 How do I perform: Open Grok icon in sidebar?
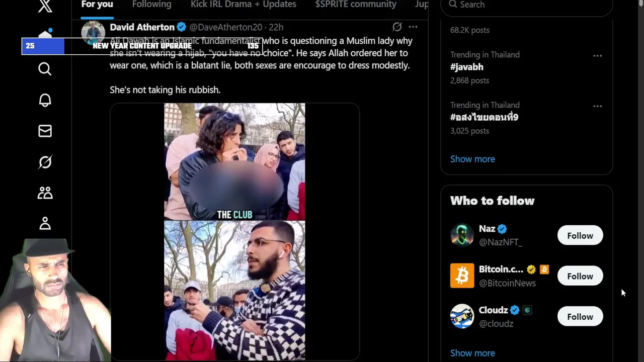[45, 162]
